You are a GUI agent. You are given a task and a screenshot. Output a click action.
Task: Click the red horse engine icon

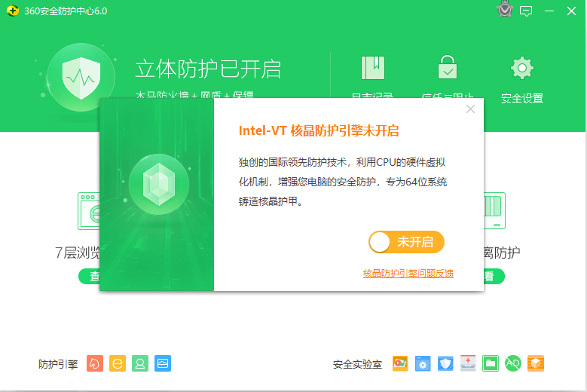point(95,363)
